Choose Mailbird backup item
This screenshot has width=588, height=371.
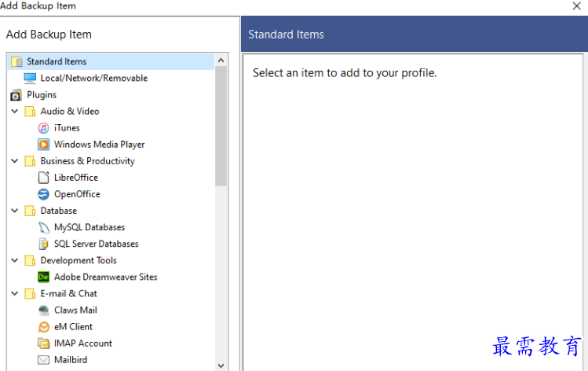tap(71, 360)
